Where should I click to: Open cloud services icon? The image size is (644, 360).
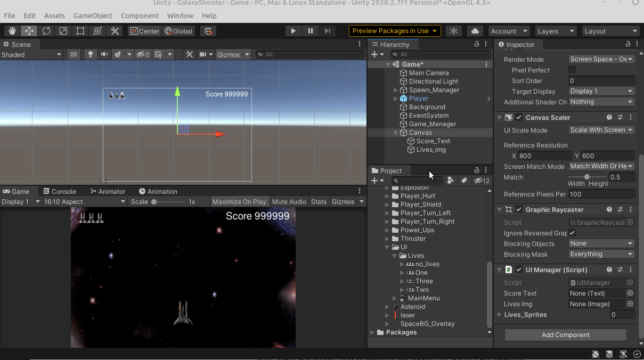475,31
